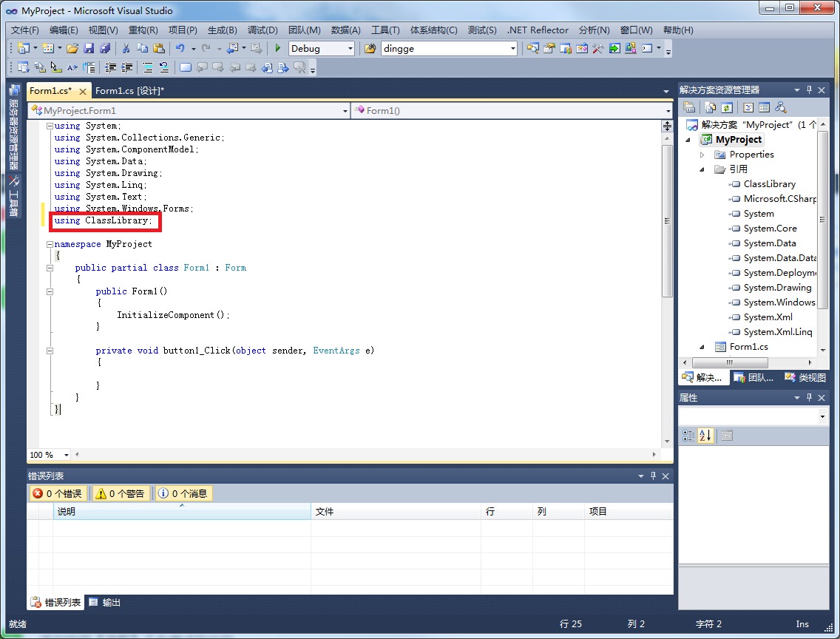Screen dimensions: 840x639
Task: Collapse the 引用 references node
Action: [702, 169]
